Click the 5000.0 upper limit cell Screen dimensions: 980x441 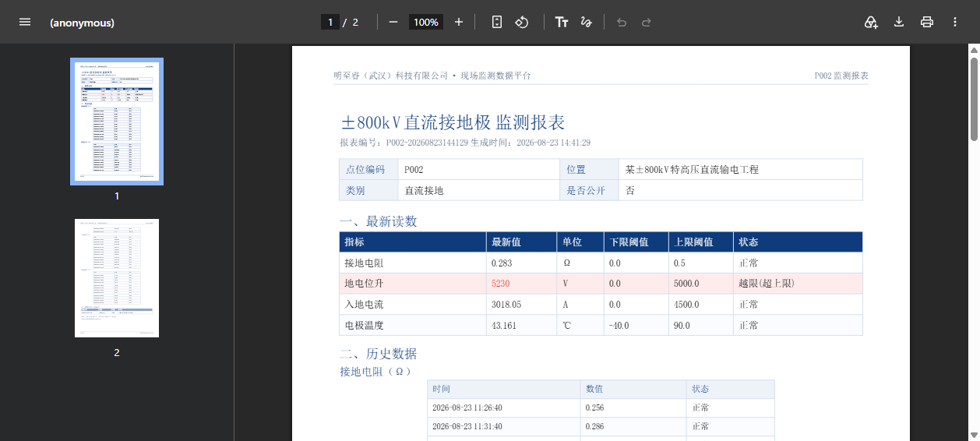701,284
